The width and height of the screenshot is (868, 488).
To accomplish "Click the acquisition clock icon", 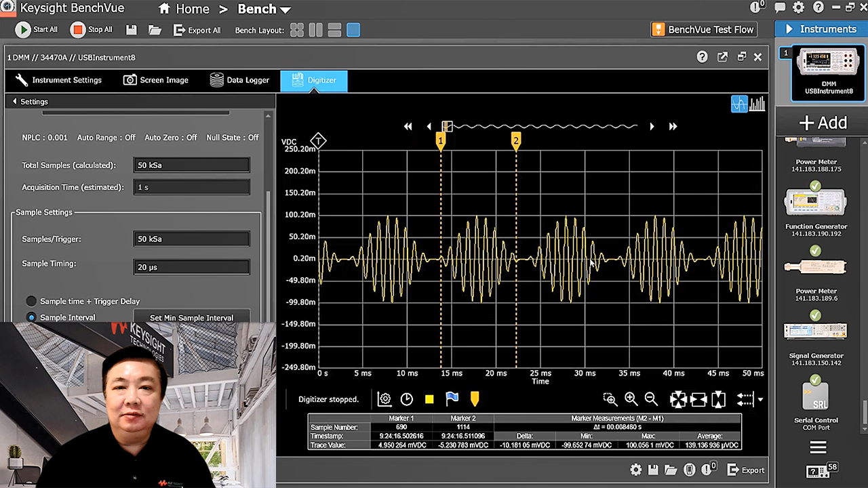I will [x=406, y=399].
